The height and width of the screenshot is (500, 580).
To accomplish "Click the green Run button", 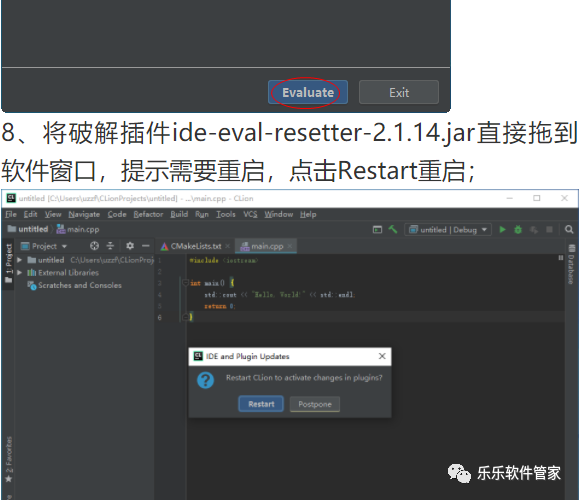I will point(502,230).
